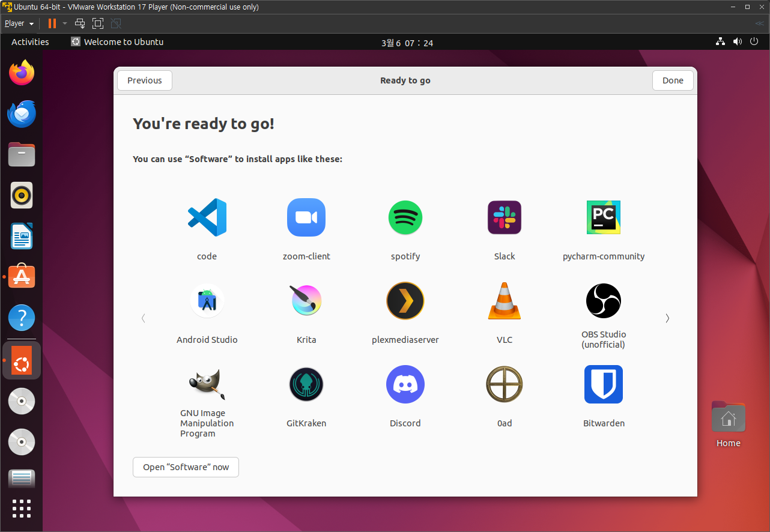Pause the virtual machine in VMware toolbar

point(52,23)
